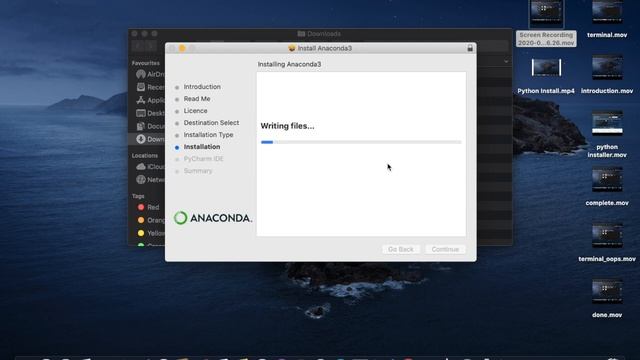Select the Introduction step in the installer
This screenshot has height=360, width=640.
202,87
